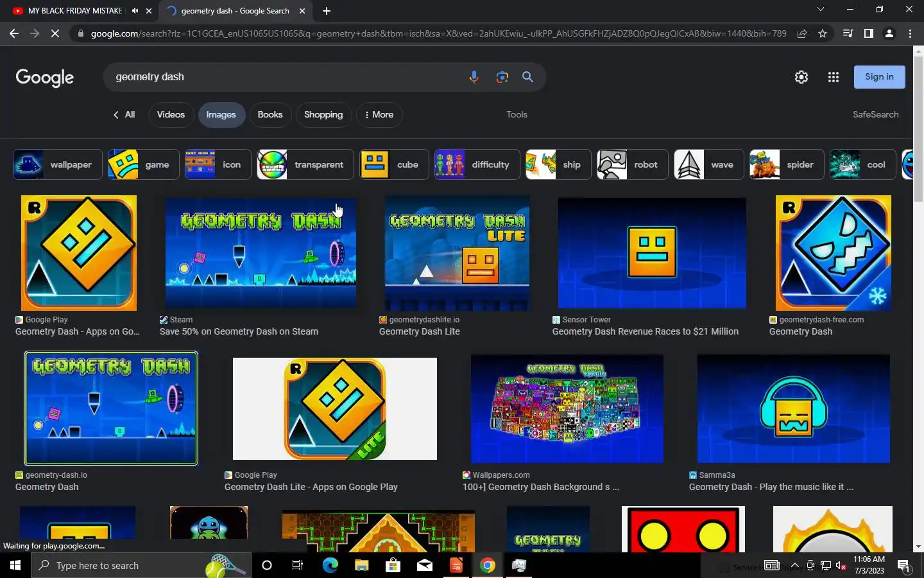
Task: Open the Sensor Tower cube image
Action: 652,253
